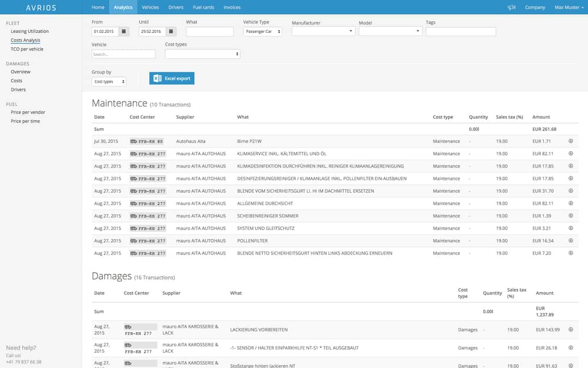The width and height of the screenshot is (588, 368).
Task: Open details icon for KLIMASERVICE INKL. KÄLTEMITTEL row
Action: [x=571, y=153]
